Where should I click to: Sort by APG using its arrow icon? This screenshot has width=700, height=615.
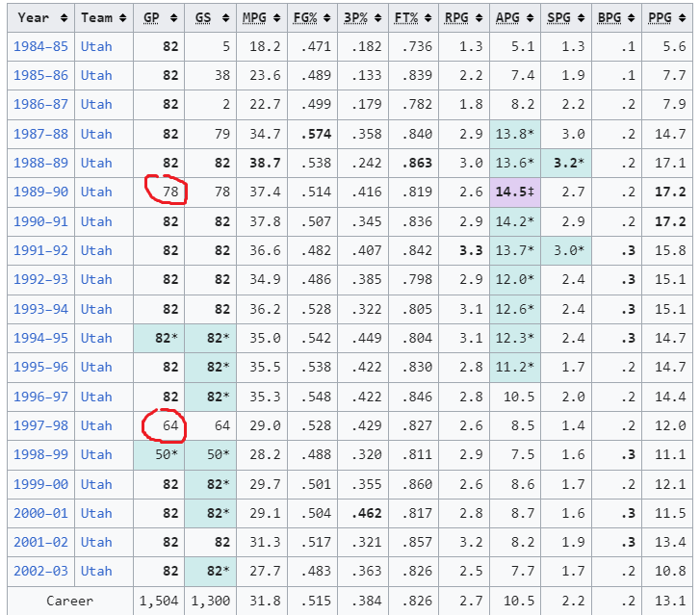click(x=530, y=18)
